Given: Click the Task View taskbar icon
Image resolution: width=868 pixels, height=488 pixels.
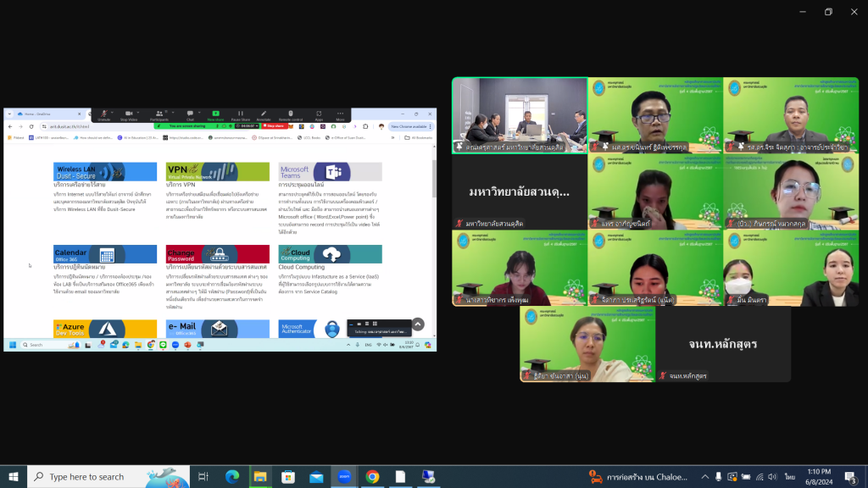Looking at the screenshot, I should pos(203,477).
